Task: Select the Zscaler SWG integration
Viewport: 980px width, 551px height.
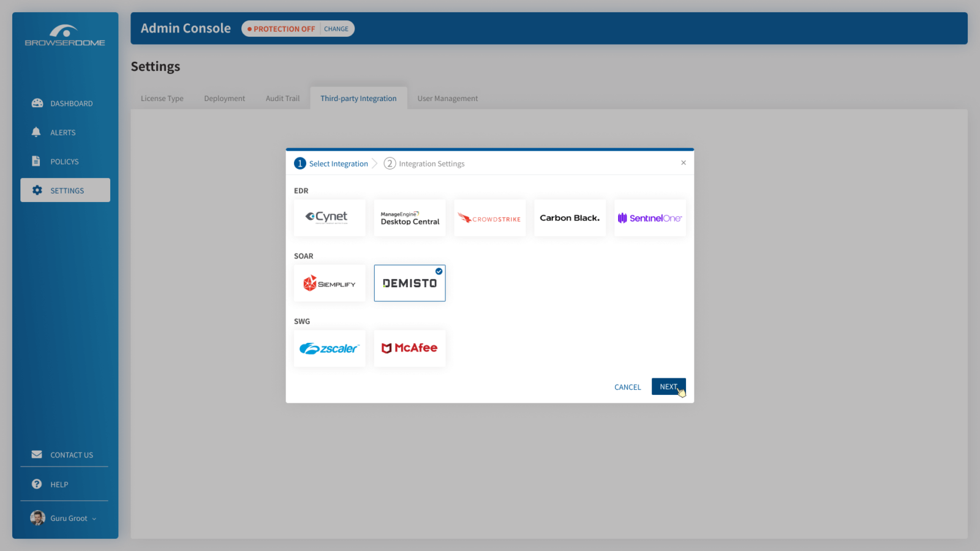Action: [330, 348]
